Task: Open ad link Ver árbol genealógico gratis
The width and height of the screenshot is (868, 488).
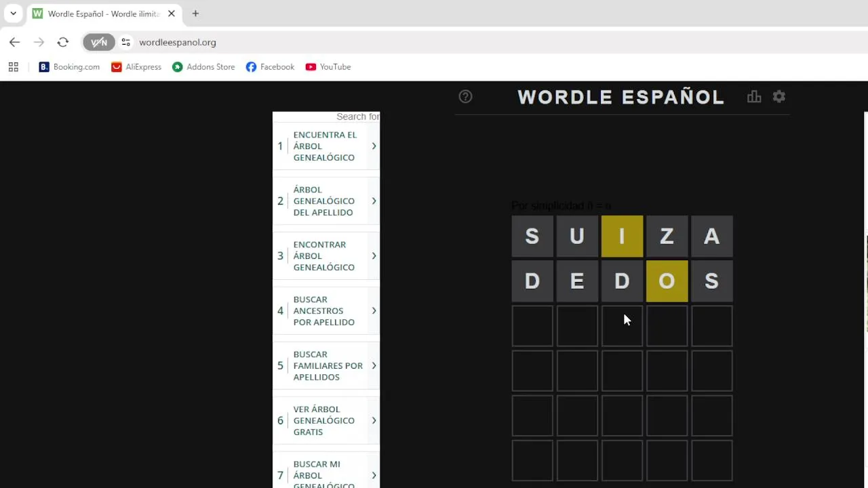Action: pos(326,421)
